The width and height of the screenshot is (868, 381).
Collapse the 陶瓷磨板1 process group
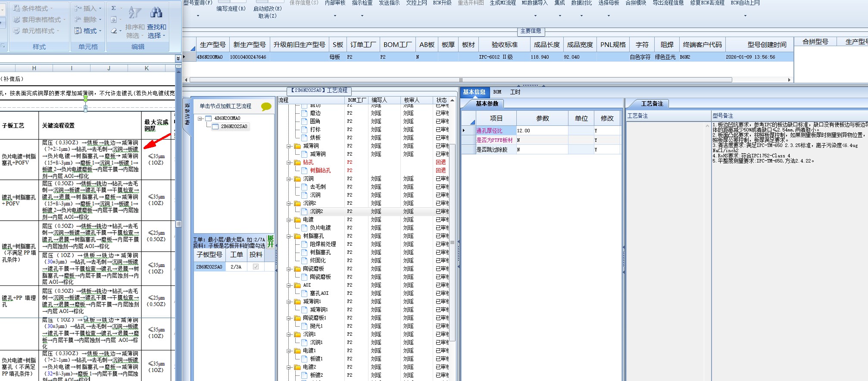tap(289, 318)
